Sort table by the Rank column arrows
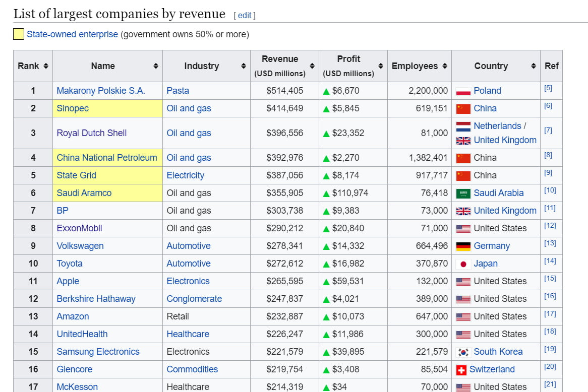The width and height of the screenshot is (588, 392). tap(46, 66)
